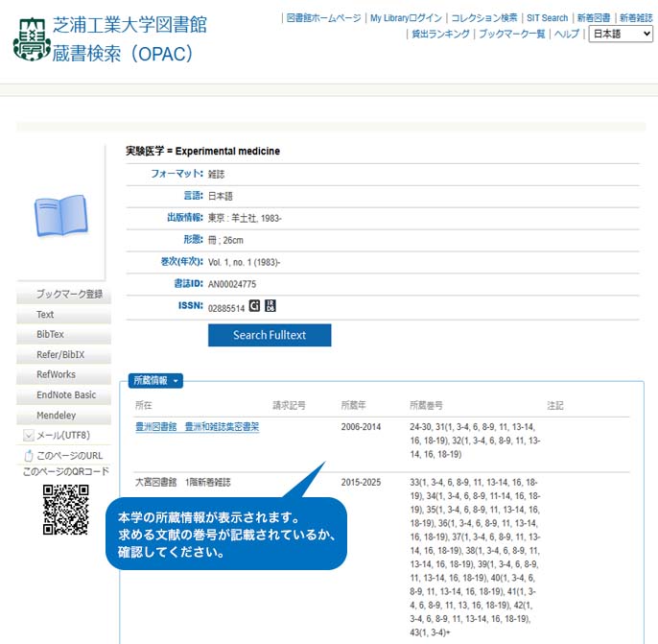Screen dimensions: 658x644
Task: Open the 図書館ホームページ link
Action: [323, 18]
